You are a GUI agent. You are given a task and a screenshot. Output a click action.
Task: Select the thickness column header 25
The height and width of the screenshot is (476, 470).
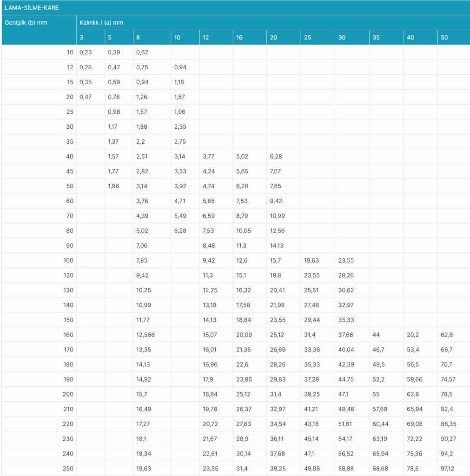(x=308, y=38)
